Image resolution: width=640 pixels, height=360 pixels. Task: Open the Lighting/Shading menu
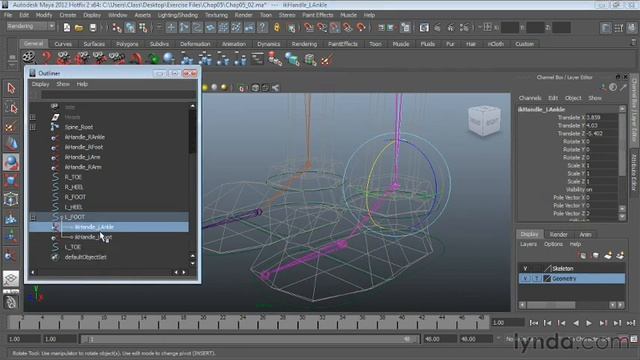point(178,15)
